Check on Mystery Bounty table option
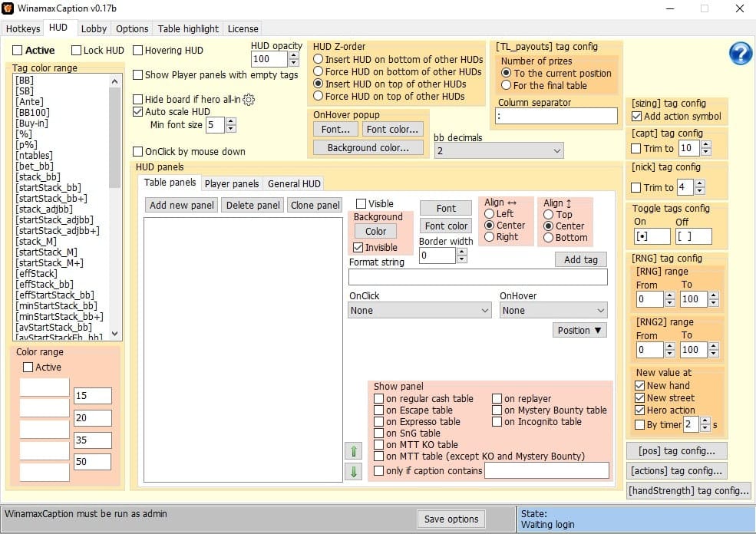This screenshot has height=534, width=756. click(497, 410)
